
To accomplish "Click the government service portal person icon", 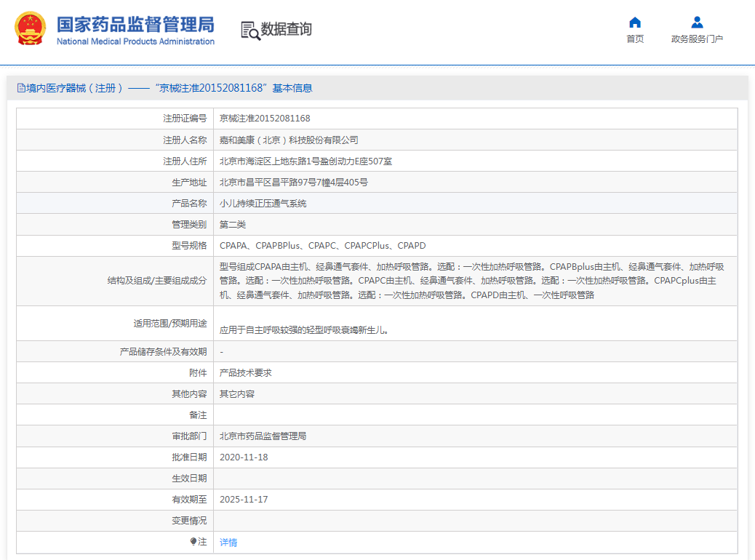I will [x=697, y=22].
